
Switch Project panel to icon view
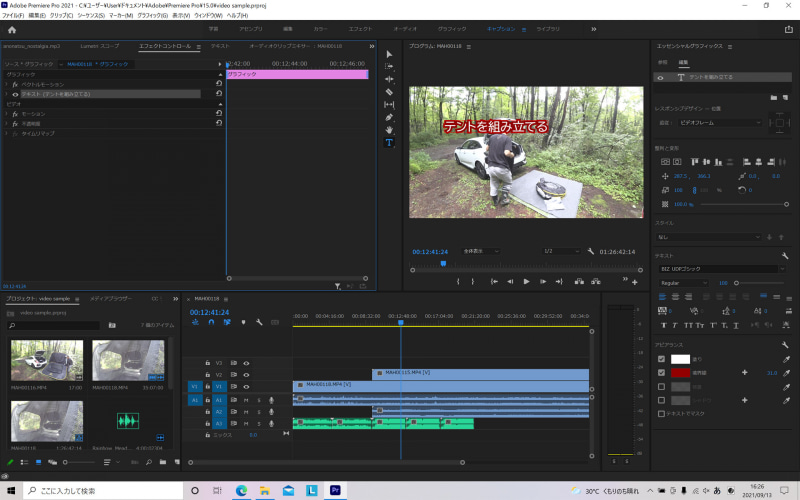[x=38, y=462]
